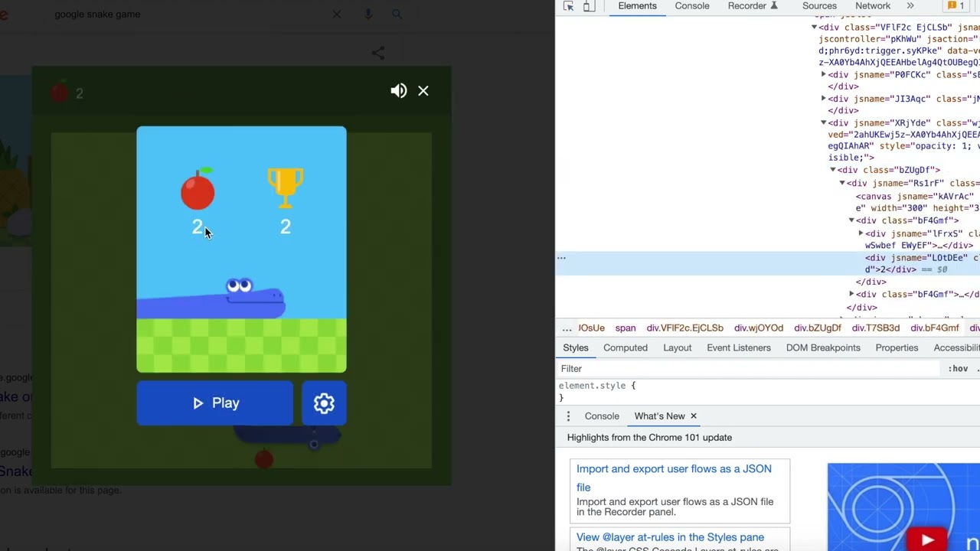Select the highlighted LOtDEe div row
The height and width of the screenshot is (551, 980).
click(x=768, y=263)
